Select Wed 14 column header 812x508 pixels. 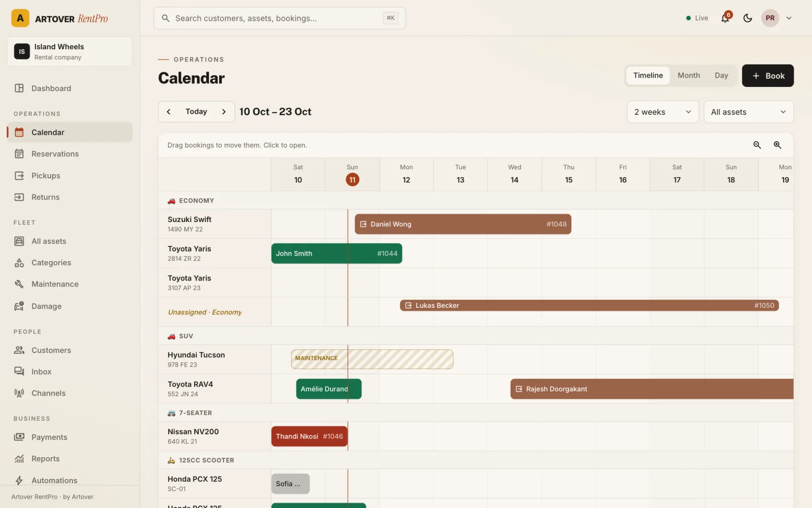515,174
